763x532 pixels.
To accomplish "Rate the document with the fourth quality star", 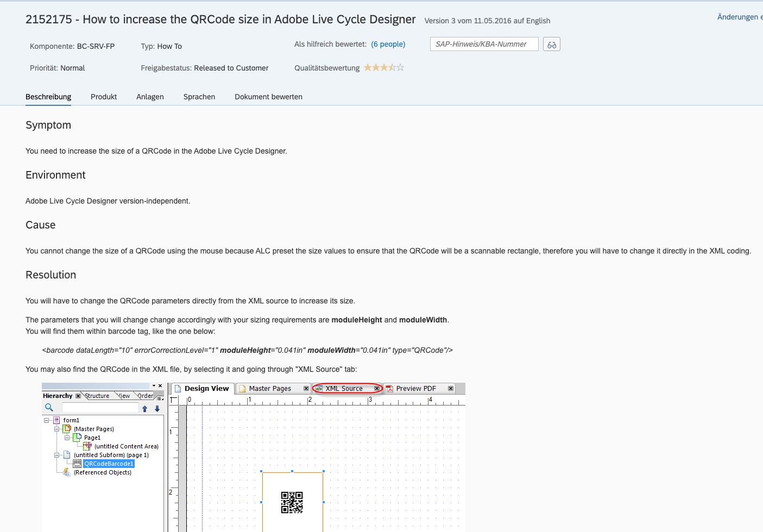I will [392, 67].
